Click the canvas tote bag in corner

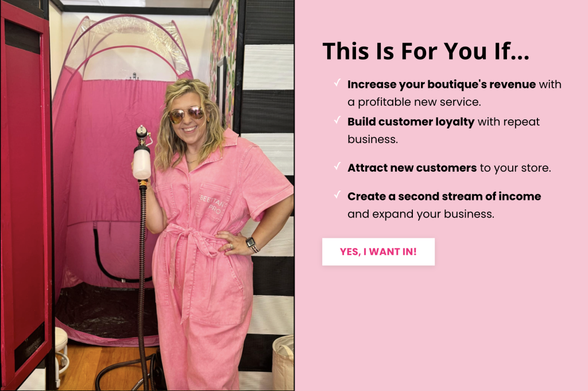point(283,362)
